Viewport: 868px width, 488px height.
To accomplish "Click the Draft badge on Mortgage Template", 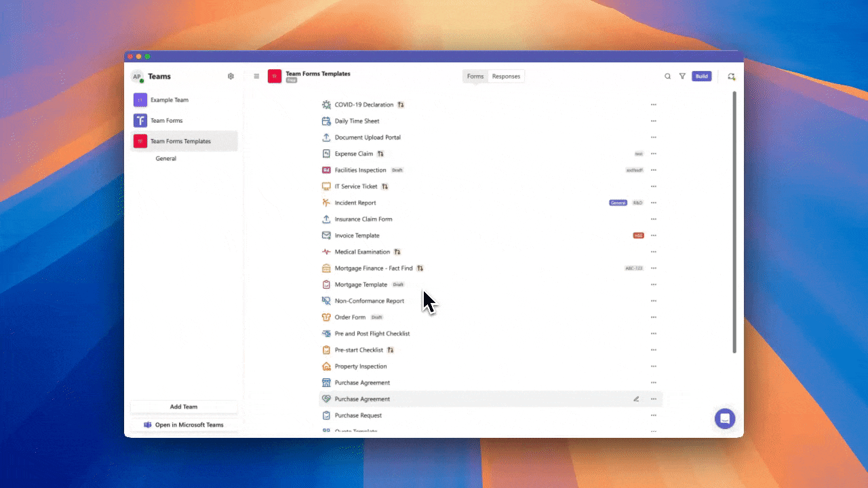I will pos(398,285).
